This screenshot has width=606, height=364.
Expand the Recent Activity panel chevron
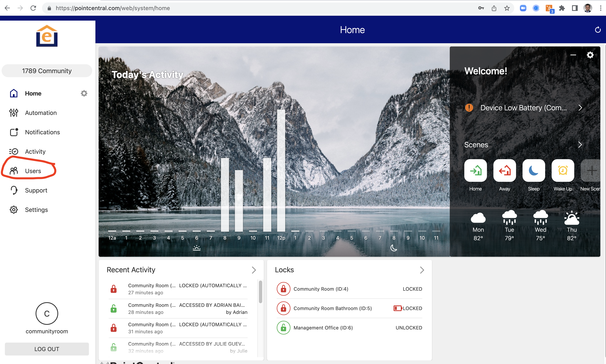(x=254, y=270)
